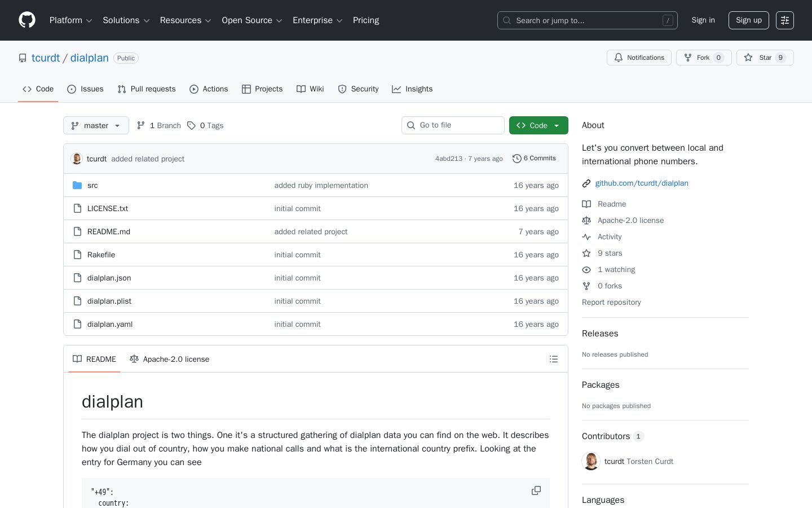This screenshot has height=508, width=812.
Task: Open the README outline list icon
Action: click(554, 359)
